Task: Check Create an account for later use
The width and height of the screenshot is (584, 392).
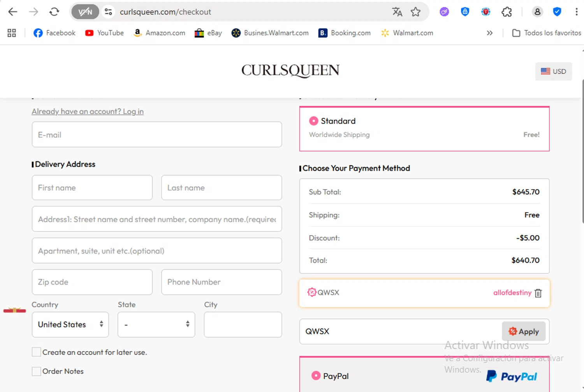Action: pos(36,352)
